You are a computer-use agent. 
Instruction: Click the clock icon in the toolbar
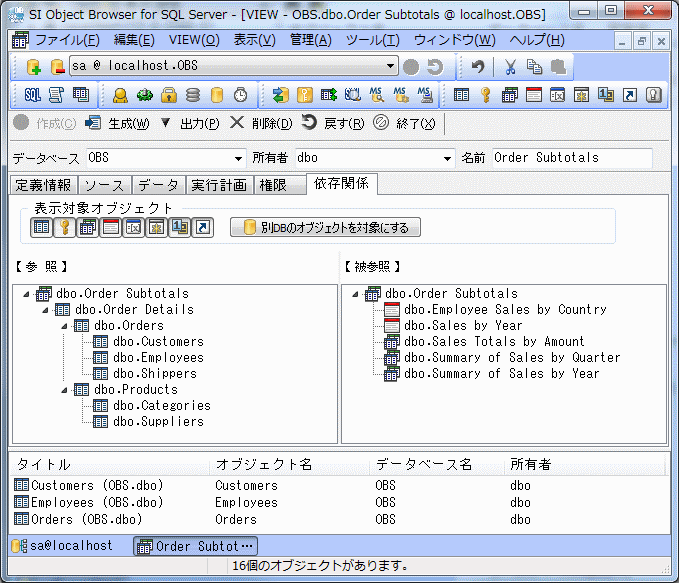point(240,95)
